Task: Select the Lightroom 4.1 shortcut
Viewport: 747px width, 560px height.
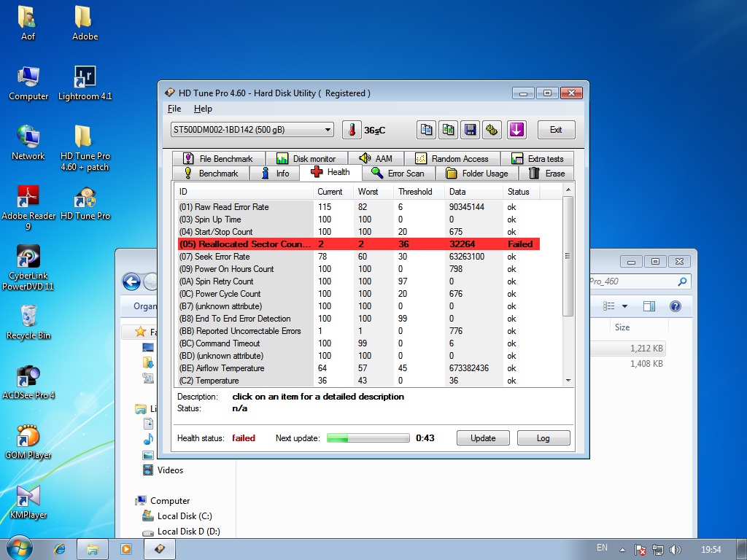Action: click(85, 83)
